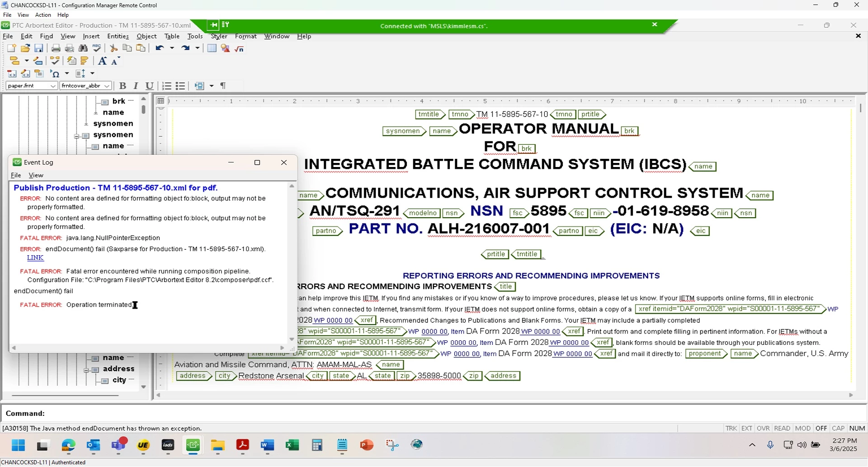This screenshot has height=467, width=868.
Task: Click the indent block icon in formatting bar
Action: tap(199, 86)
